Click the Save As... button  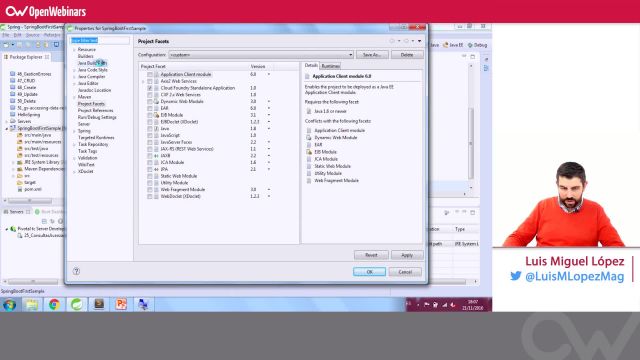(372, 55)
